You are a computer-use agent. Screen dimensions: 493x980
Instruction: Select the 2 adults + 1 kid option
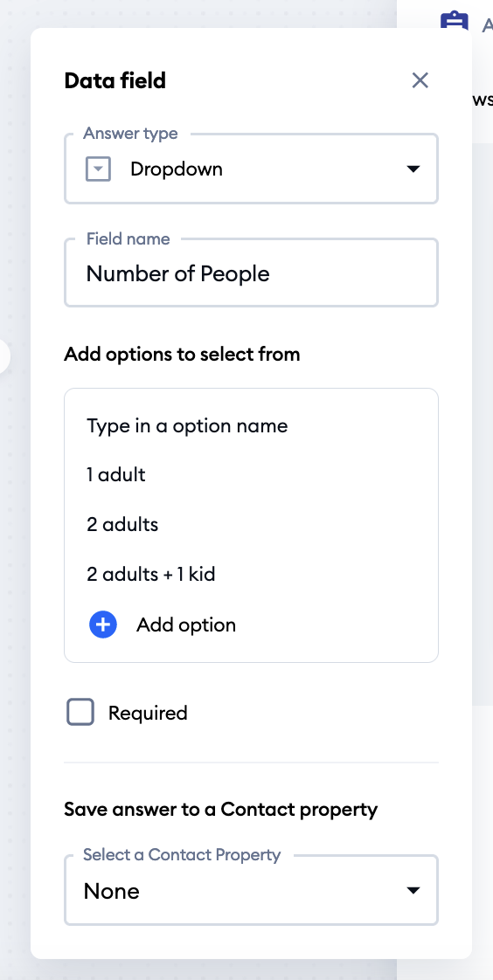click(x=150, y=574)
